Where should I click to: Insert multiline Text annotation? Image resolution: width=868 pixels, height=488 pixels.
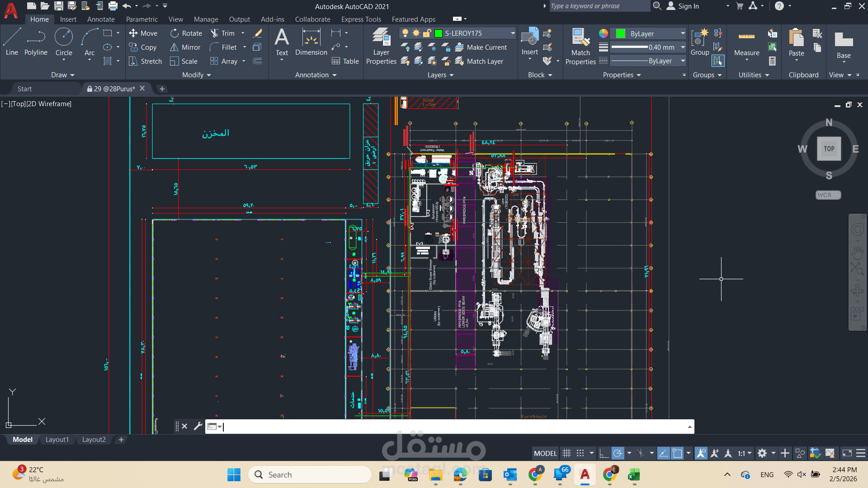282,42
